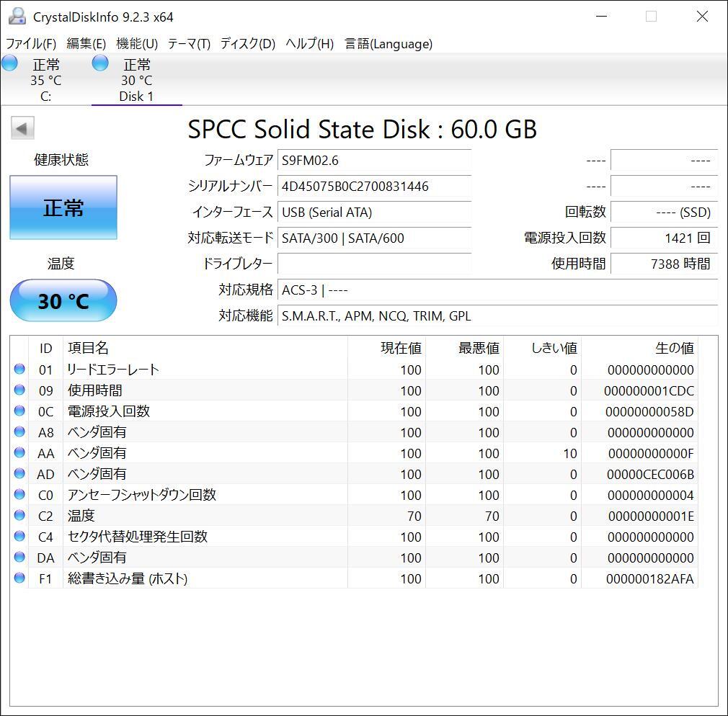Viewport: 728px width, 716px height.
Task: Open the 編集(E) menu
Action: pos(86,44)
